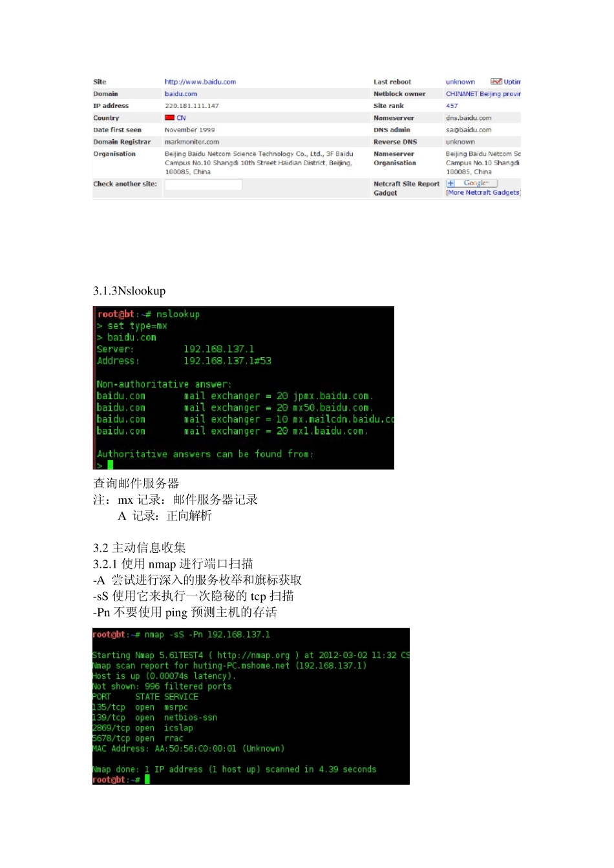Select the IP address 220.181.111.147
The width and height of the screenshot is (614, 868).
(191, 106)
